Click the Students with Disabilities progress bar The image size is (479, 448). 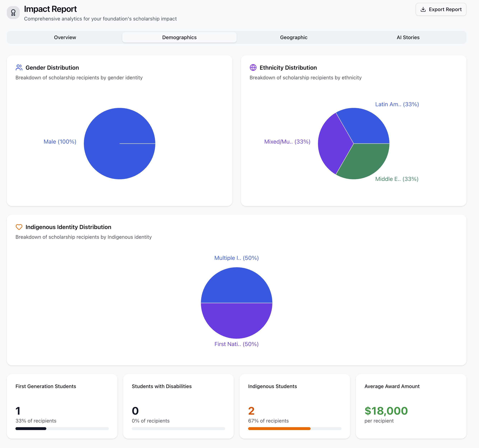(x=178, y=428)
